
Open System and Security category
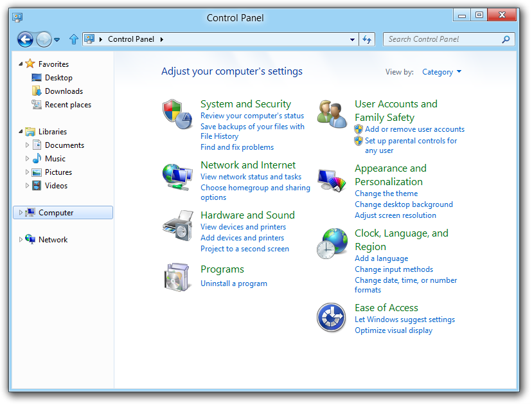[245, 104]
